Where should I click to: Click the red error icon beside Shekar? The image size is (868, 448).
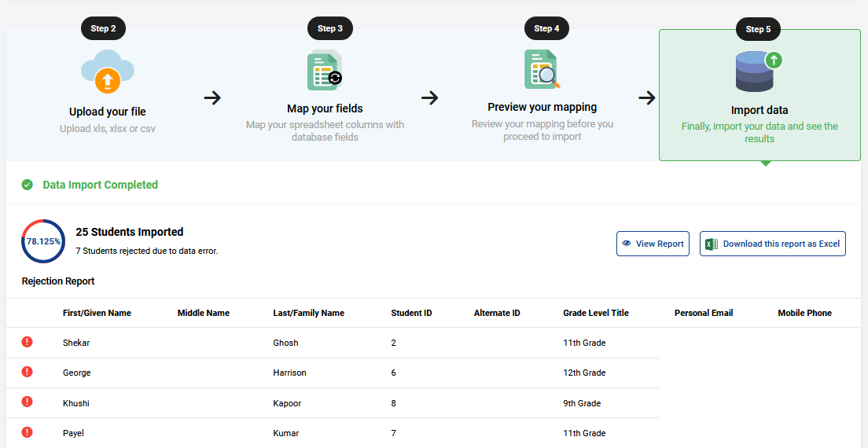pyautogui.click(x=27, y=342)
